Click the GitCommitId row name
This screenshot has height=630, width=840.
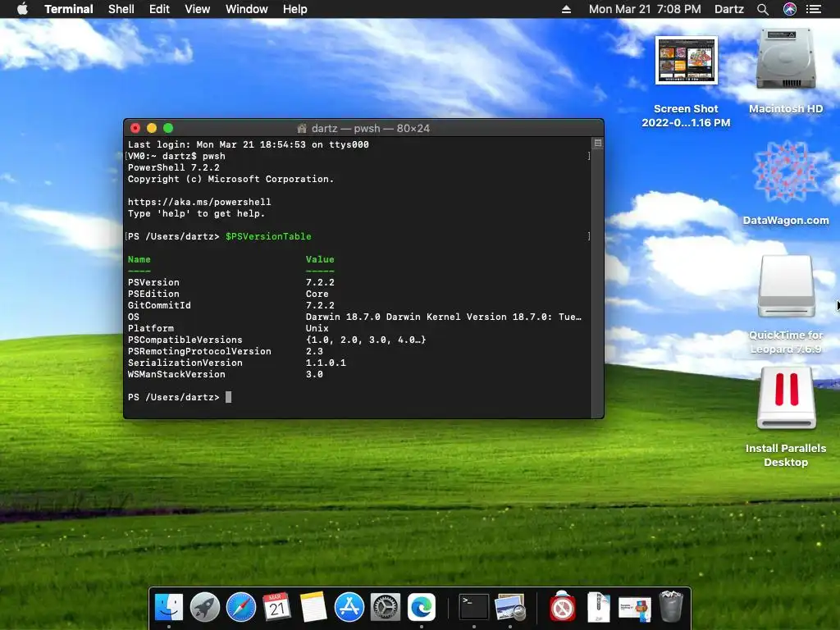coord(159,305)
